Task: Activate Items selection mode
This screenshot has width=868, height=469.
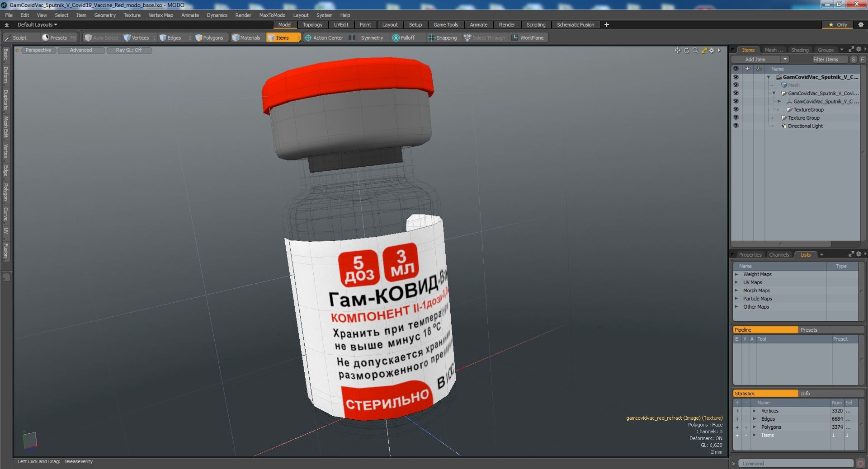Action: pyautogui.click(x=283, y=38)
